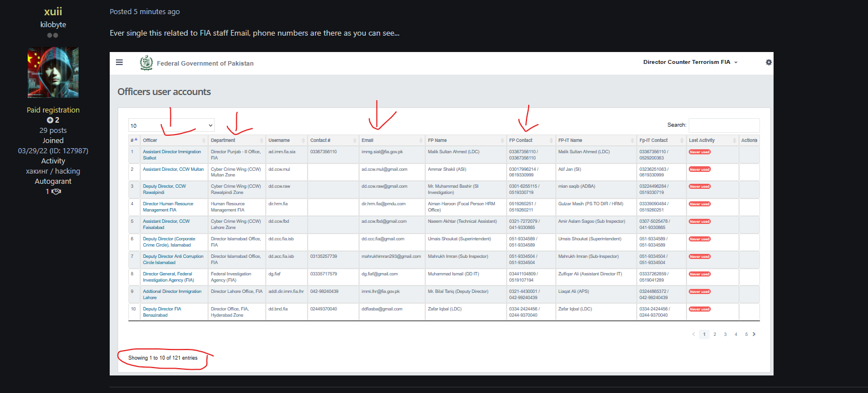Open the Director Counter Terrorism FIA dropdown
The image size is (868, 393).
click(x=690, y=62)
